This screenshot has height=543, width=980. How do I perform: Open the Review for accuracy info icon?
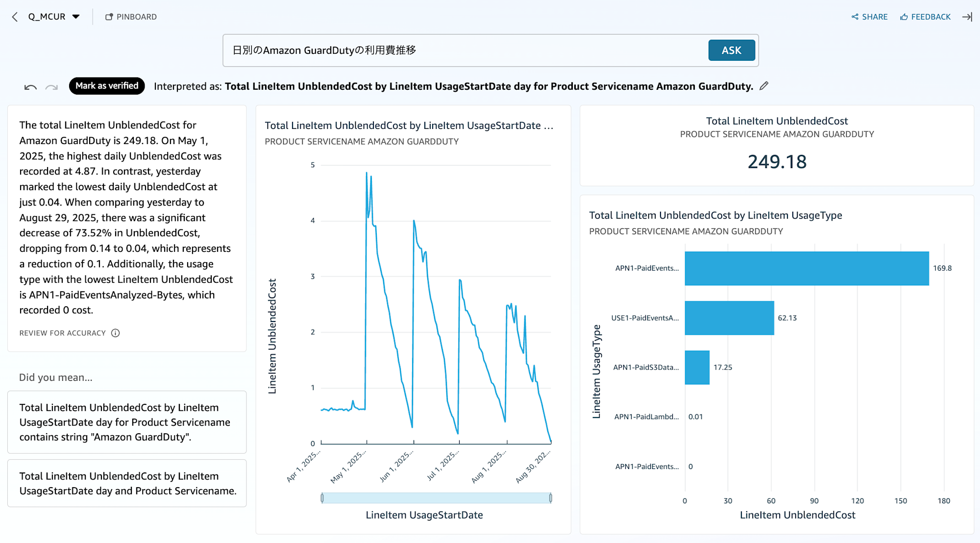click(x=116, y=333)
